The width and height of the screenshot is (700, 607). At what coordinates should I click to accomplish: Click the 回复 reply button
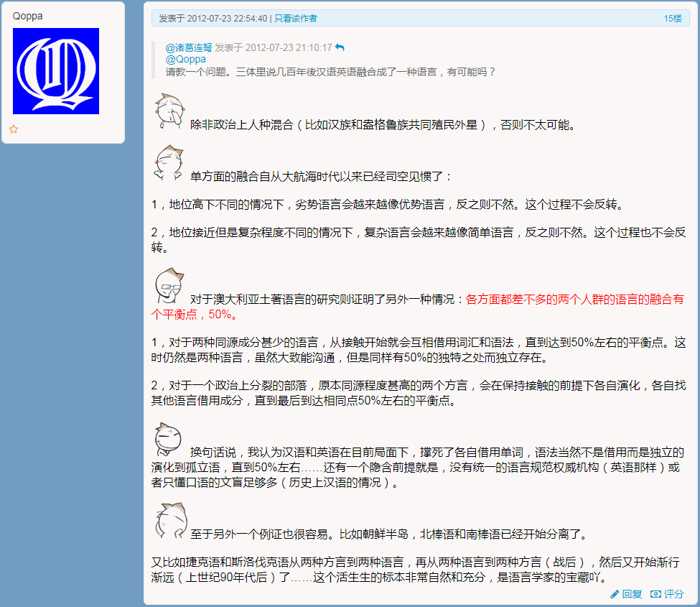click(x=632, y=594)
